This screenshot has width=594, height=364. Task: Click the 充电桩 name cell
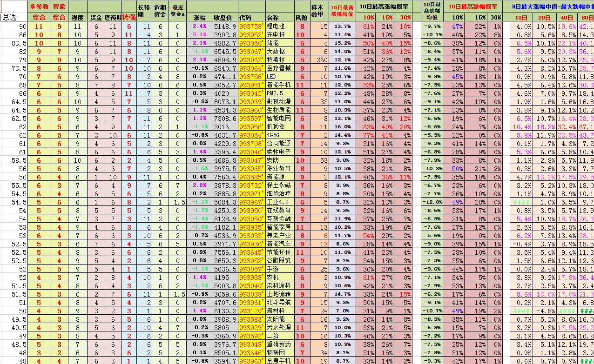click(280, 35)
